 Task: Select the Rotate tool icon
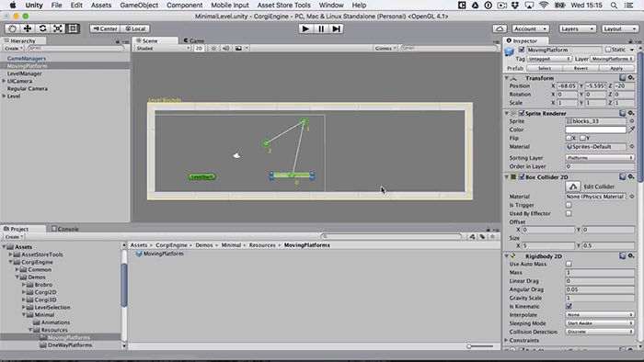point(42,28)
